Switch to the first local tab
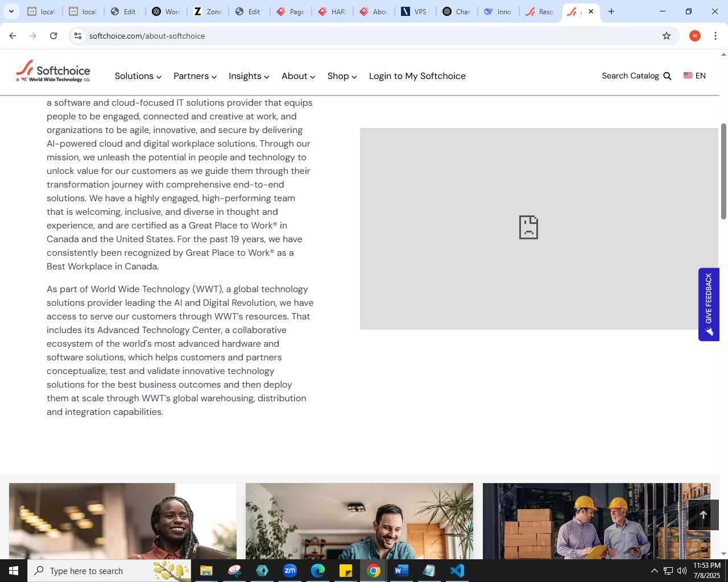 click(42, 11)
